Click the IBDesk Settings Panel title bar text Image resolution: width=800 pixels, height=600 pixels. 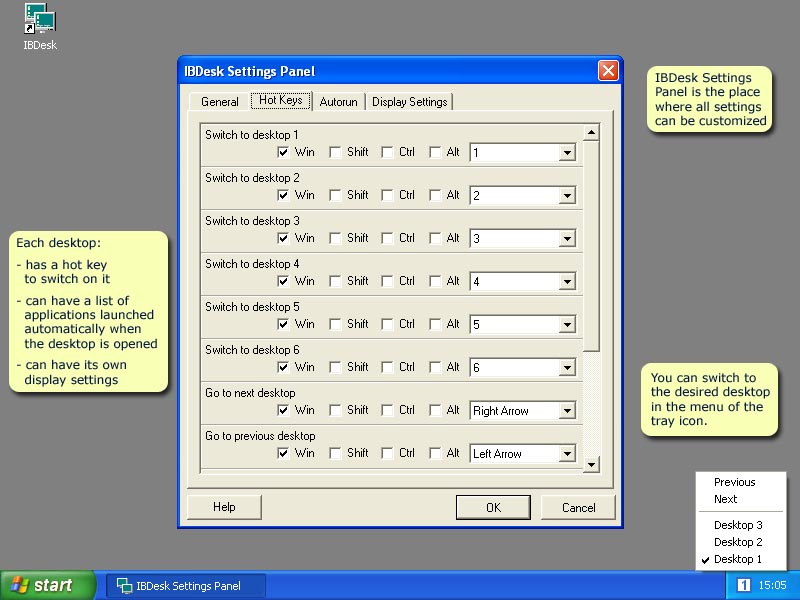point(249,71)
